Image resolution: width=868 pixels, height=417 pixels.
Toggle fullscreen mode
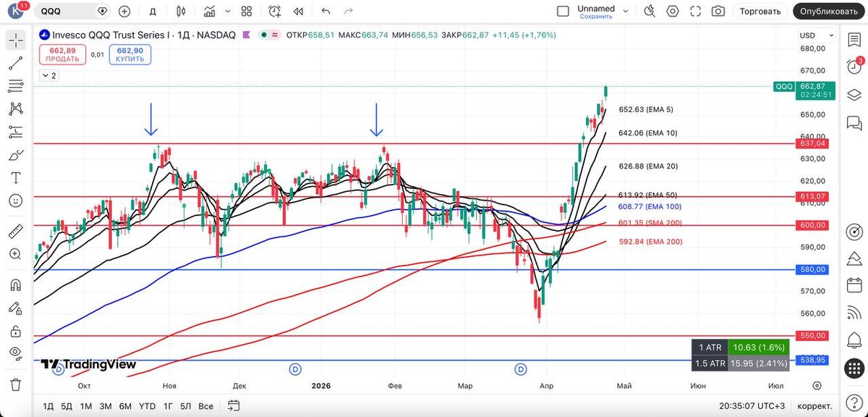point(696,11)
